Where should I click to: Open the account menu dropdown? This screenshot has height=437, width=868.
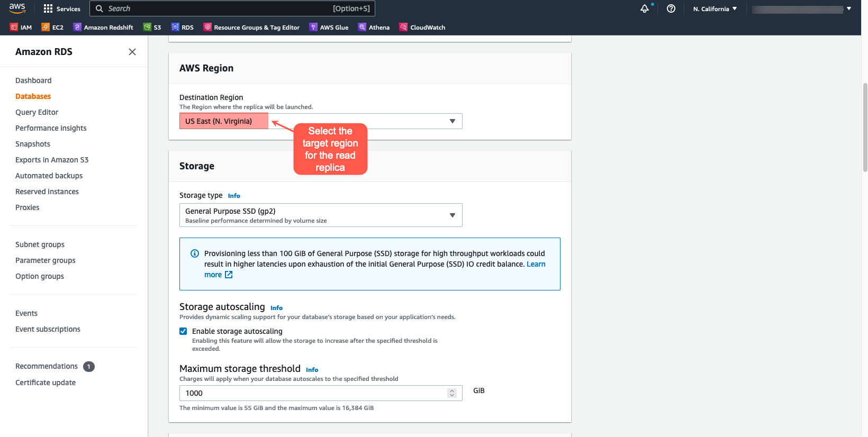801,9
